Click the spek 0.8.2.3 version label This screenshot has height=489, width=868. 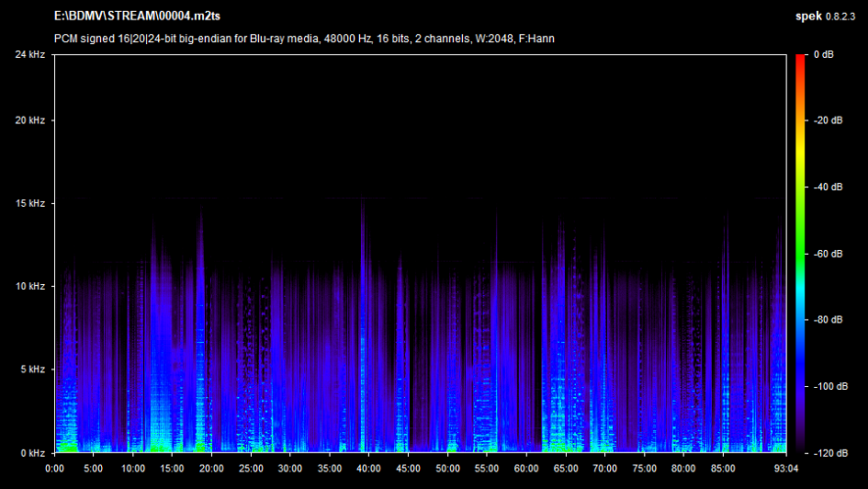click(827, 17)
